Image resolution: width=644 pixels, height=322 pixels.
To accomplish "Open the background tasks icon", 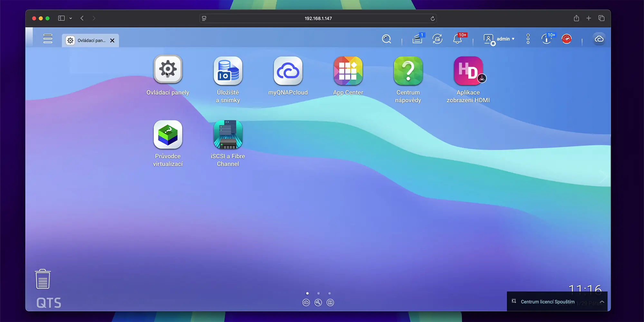I will (417, 39).
